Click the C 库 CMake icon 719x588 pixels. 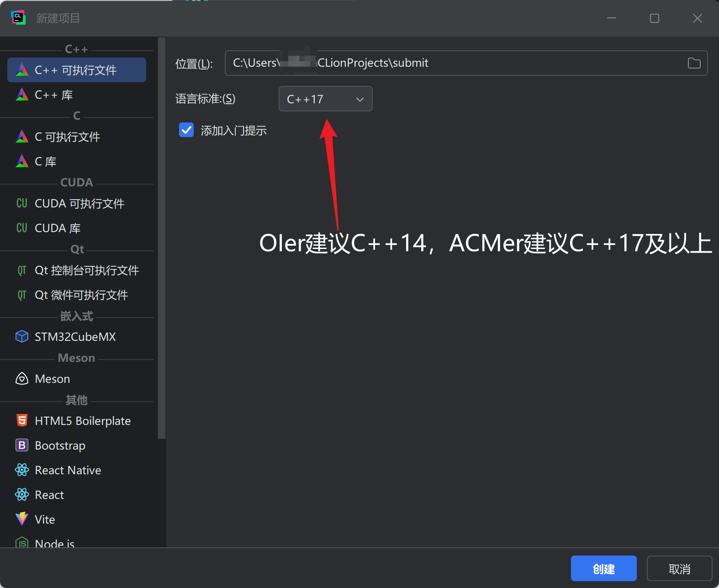[x=22, y=161]
